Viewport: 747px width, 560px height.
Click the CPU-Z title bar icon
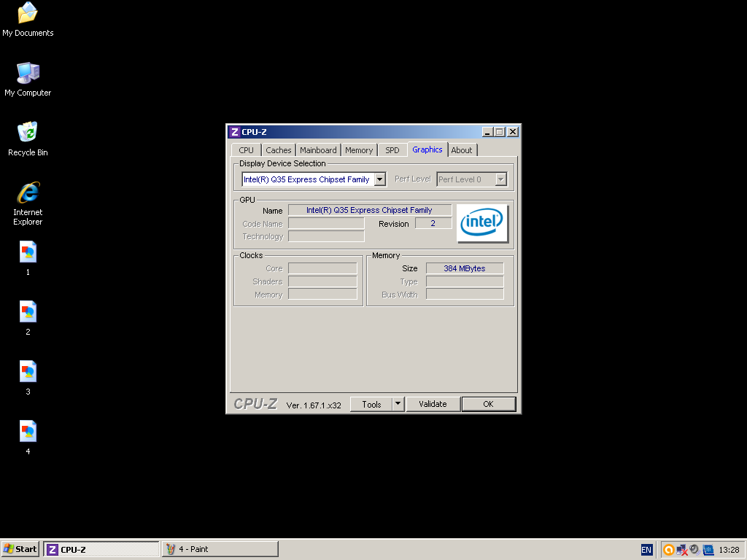pos(234,132)
